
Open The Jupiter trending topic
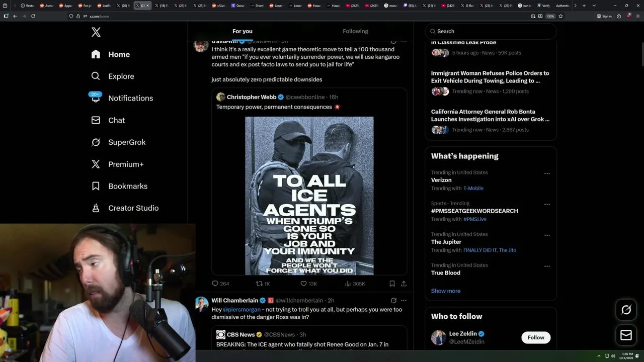446,242
